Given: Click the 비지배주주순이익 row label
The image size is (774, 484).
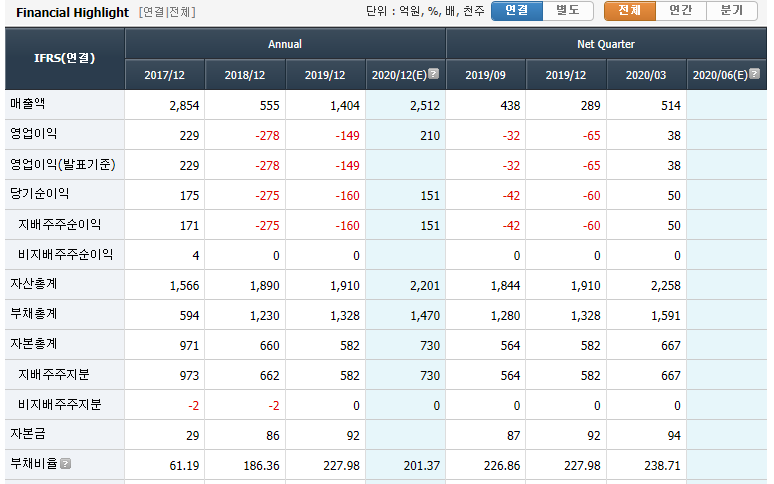Looking at the screenshot, I should coord(65,255).
